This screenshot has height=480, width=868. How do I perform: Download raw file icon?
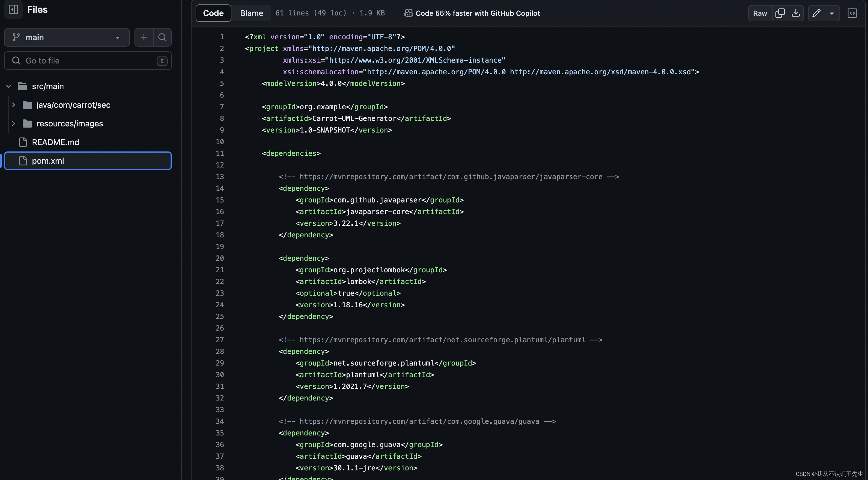[x=796, y=13]
